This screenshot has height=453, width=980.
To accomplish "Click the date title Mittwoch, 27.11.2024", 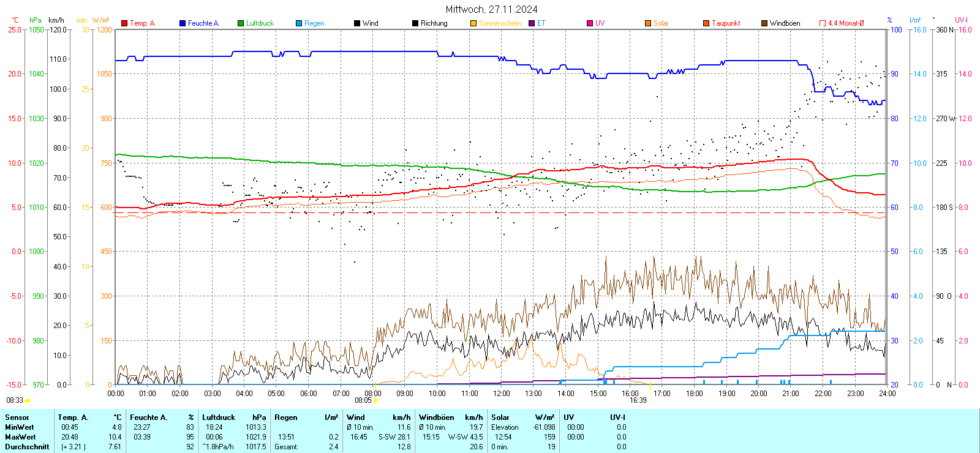I will pyautogui.click(x=491, y=9).
